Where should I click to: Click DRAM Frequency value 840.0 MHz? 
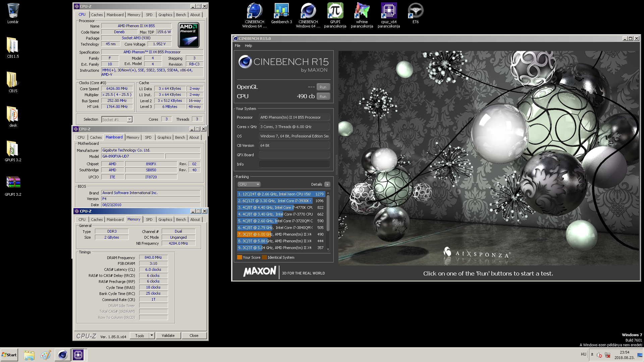click(153, 258)
